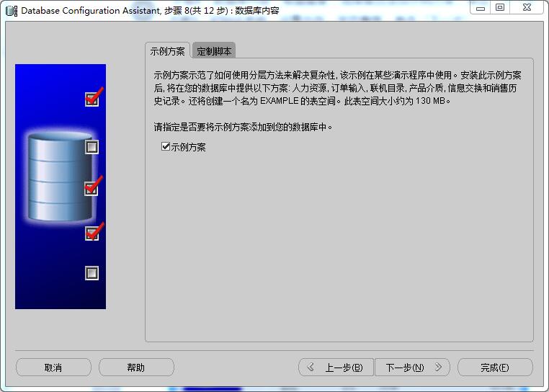Switch to the 定制脚本 tab

(x=214, y=51)
